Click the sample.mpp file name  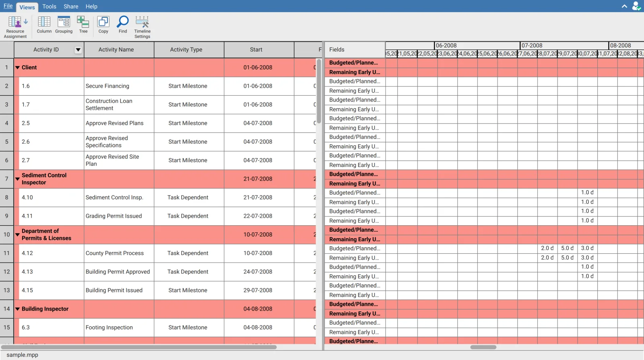pyautogui.click(x=23, y=355)
